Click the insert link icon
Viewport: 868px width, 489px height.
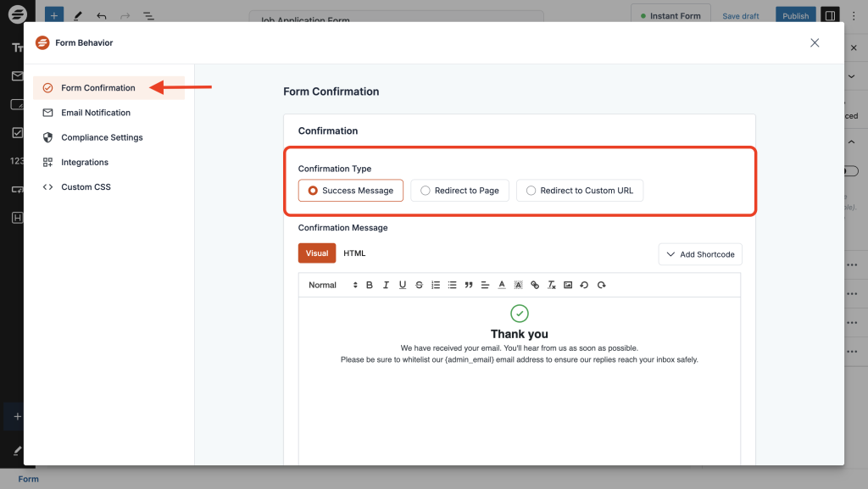coord(534,286)
